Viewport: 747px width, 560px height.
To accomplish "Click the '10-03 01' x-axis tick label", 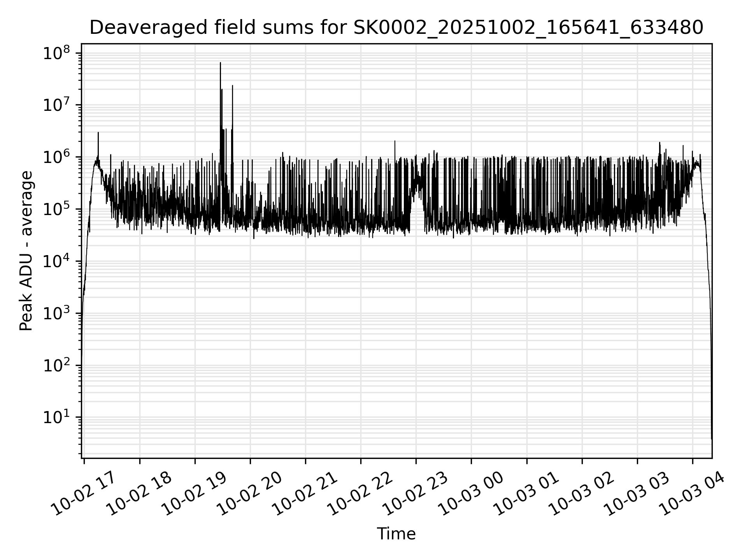I will (527, 493).
